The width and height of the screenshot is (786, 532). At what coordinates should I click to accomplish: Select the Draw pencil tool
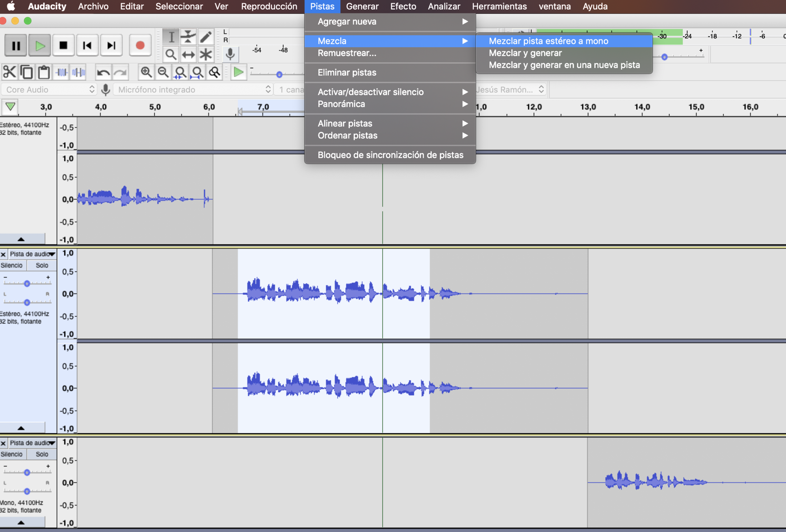point(206,37)
